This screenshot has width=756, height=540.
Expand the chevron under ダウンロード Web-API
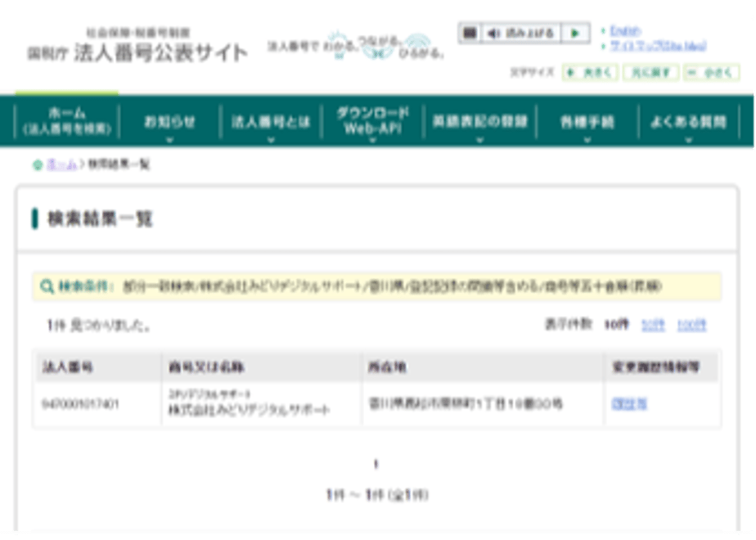pyautogui.click(x=372, y=140)
